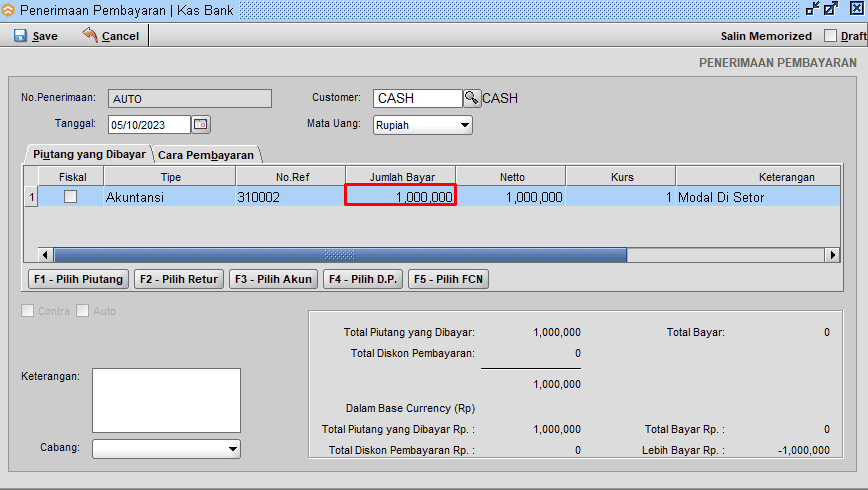Click the No.Ref column header
The height and width of the screenshot is (490, 868).
pos(291,177)
